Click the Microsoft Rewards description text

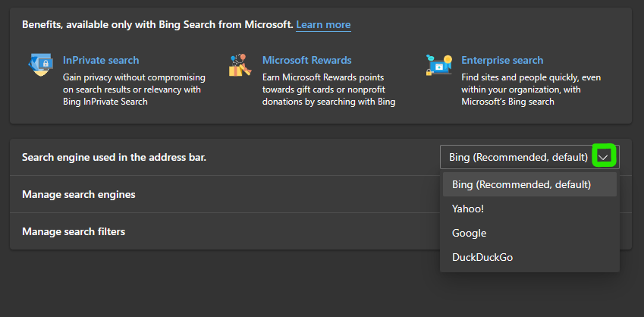(x=328, y=89)
